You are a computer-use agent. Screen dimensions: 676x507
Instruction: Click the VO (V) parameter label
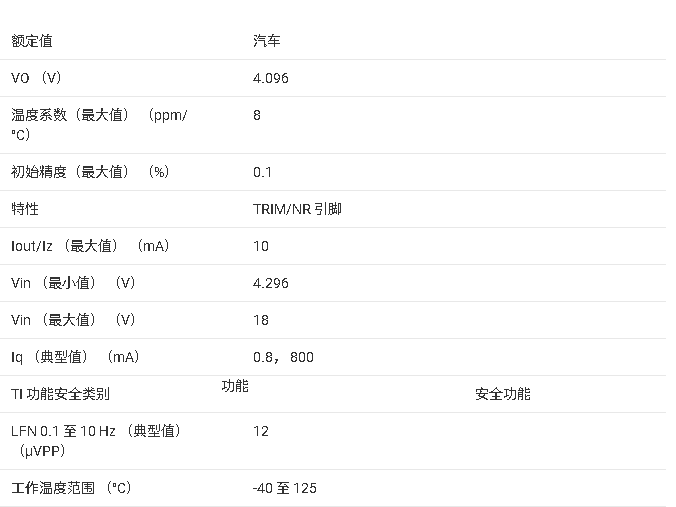(x=36, y=78)
